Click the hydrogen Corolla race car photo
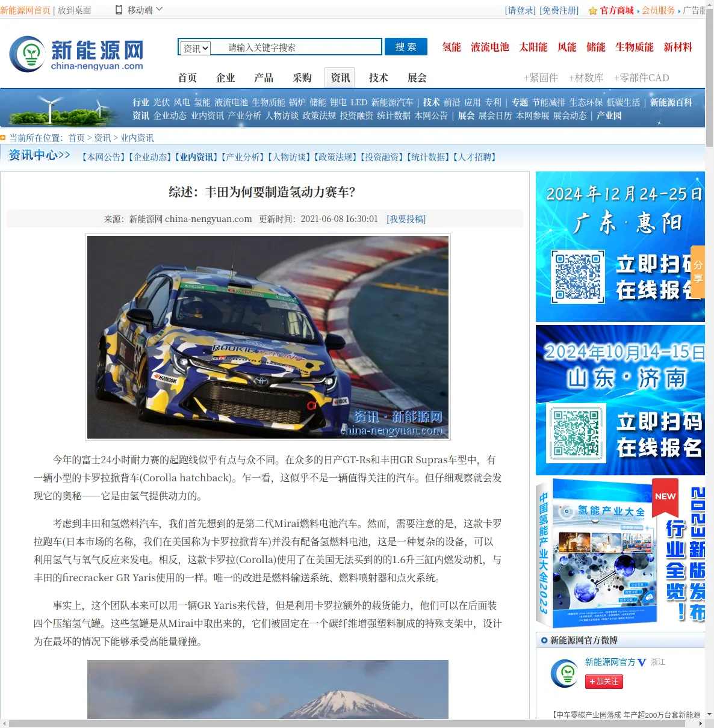The height and width of the screenshot is (728, 714). click(x=268, y=337)
